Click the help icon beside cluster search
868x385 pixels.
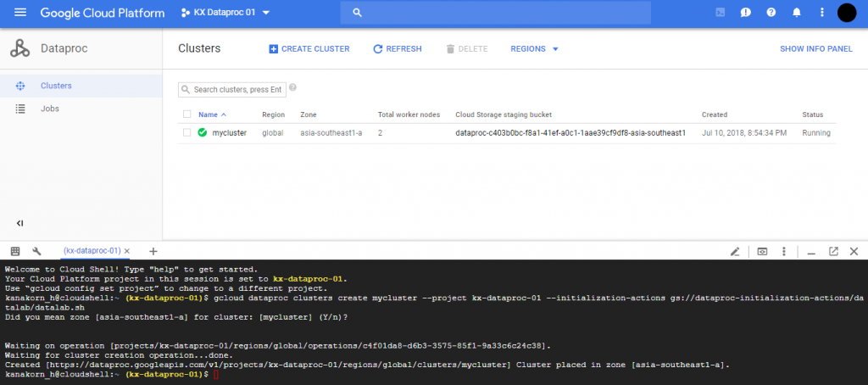(x=292, y=87)
